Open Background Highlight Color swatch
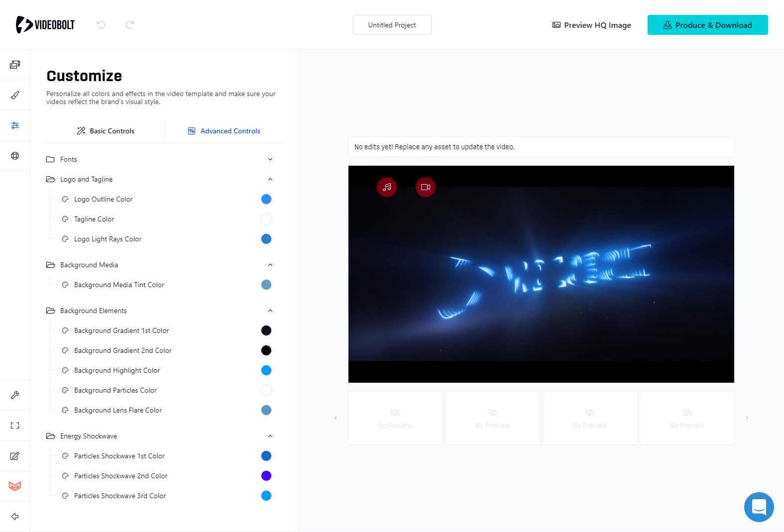This screenshot has width=784, height=532. (266, 370)
